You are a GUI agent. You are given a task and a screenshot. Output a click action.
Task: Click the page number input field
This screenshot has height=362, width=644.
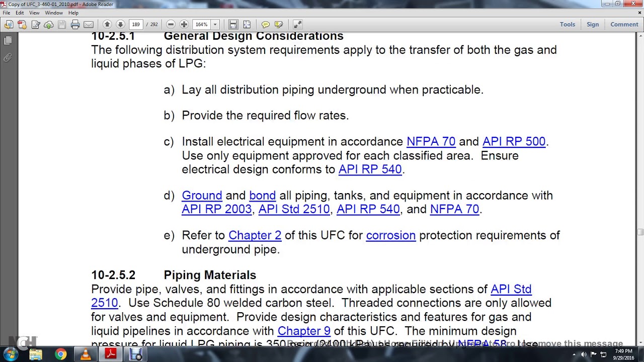[136, 24]
